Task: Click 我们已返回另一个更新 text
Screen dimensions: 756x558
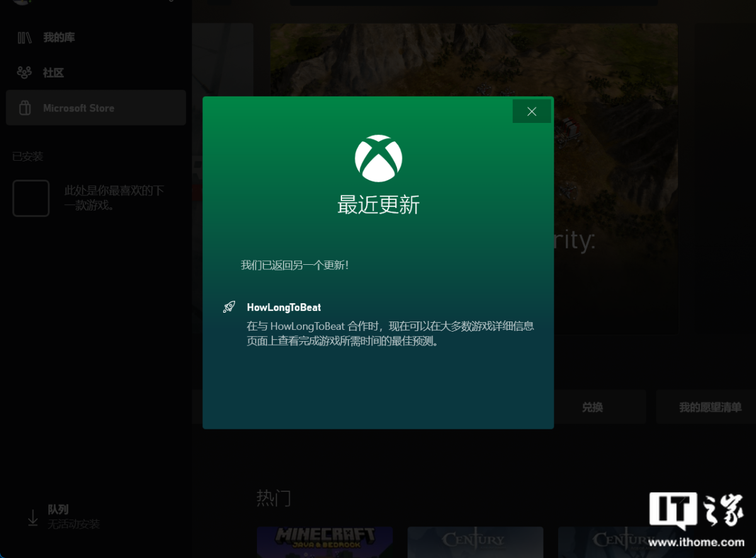Action: (295, 265)
